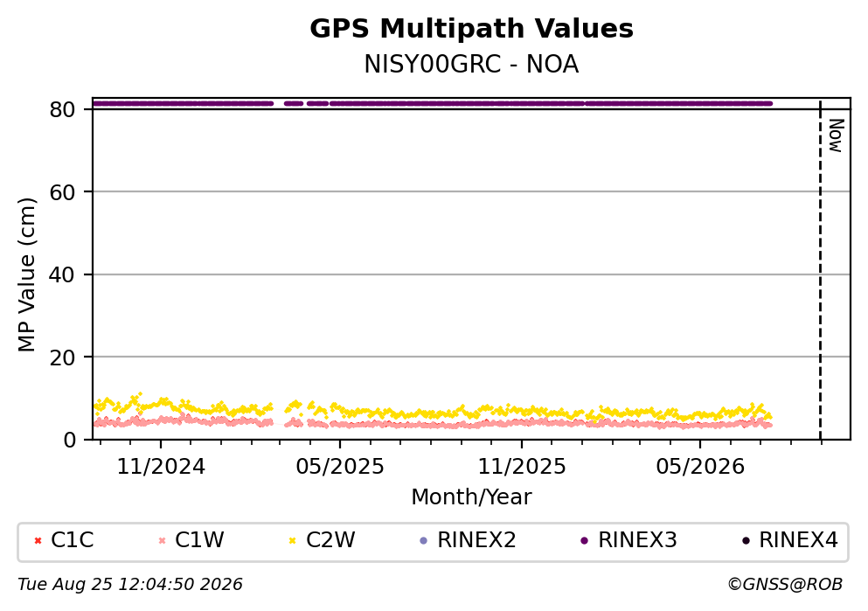Select the C2W legend label
This screenshot has width=868, height=611.
pyautogui.click(x=330, y=540)
